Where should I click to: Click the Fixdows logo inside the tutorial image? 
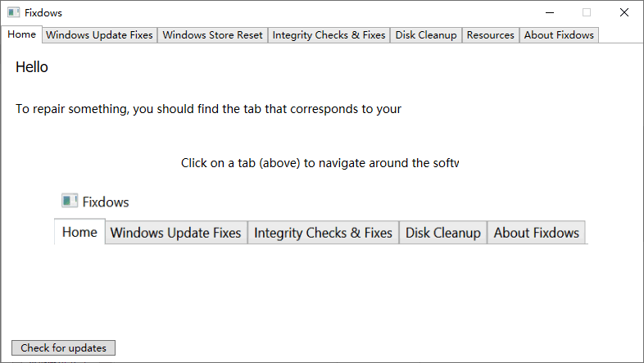pos(69,201)
